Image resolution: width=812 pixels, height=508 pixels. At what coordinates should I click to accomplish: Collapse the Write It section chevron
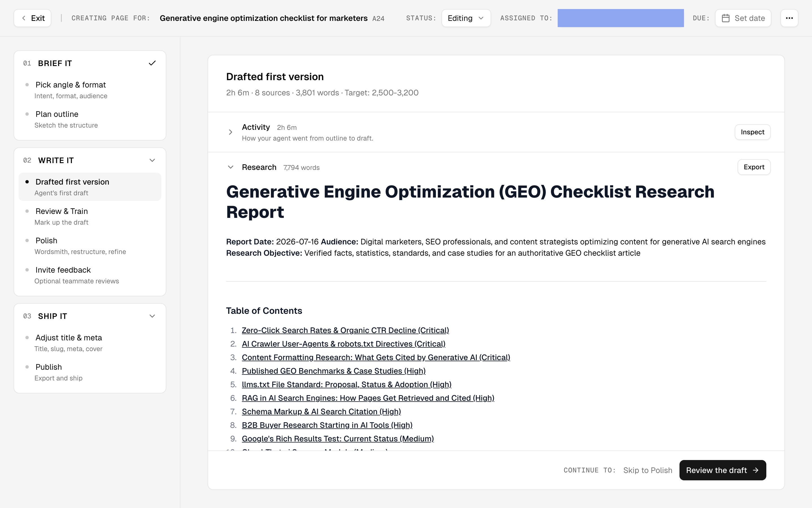(152, 160)
